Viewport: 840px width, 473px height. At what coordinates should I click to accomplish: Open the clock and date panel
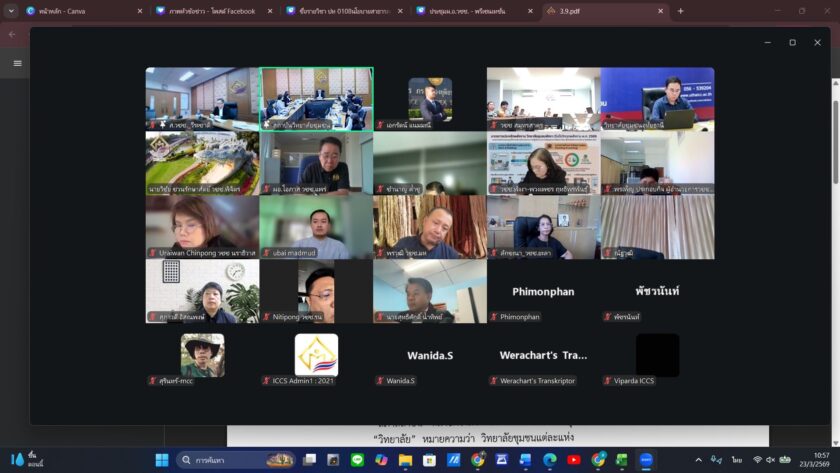click(x=814, y=460)
